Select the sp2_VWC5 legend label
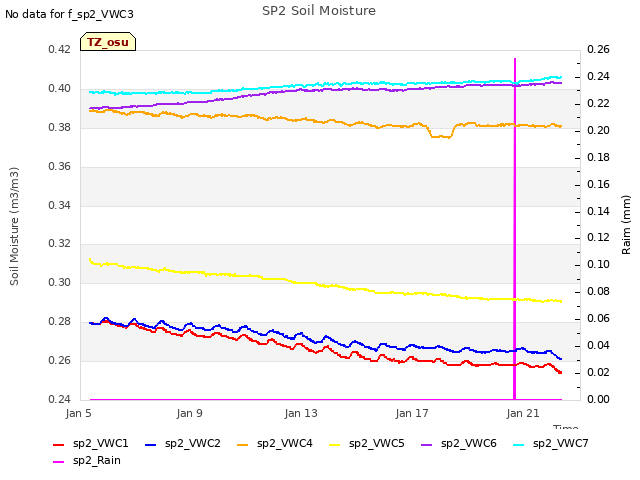Image resolution: width=640 pixels, height=480 pixels. click(376, 444)
